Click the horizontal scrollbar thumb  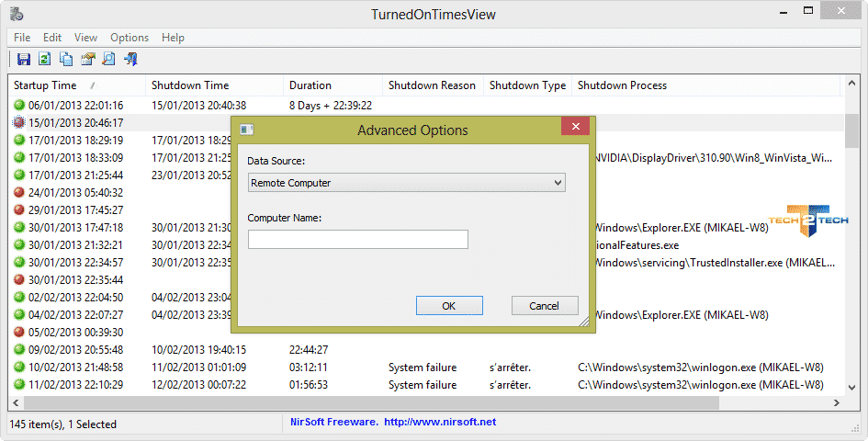point(371,402)
